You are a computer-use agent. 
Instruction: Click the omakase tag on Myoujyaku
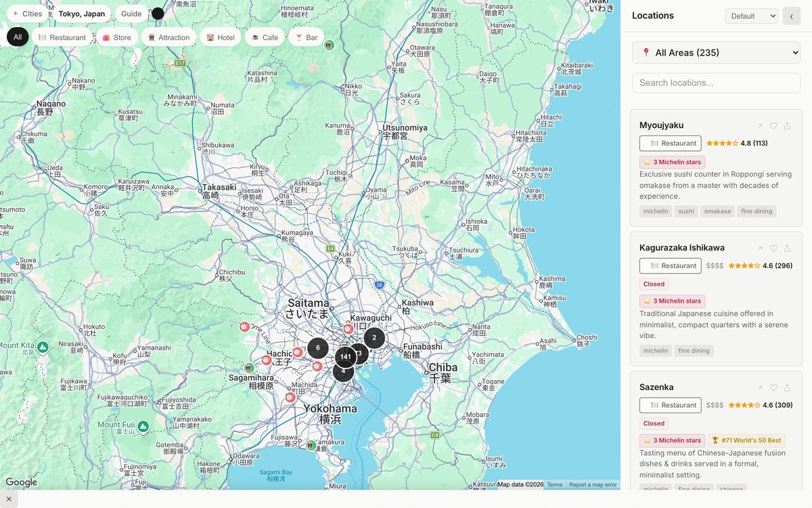[x=717, y=211]
